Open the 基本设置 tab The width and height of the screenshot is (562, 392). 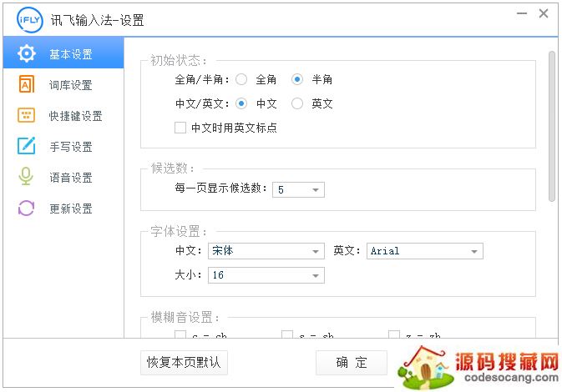63,53
